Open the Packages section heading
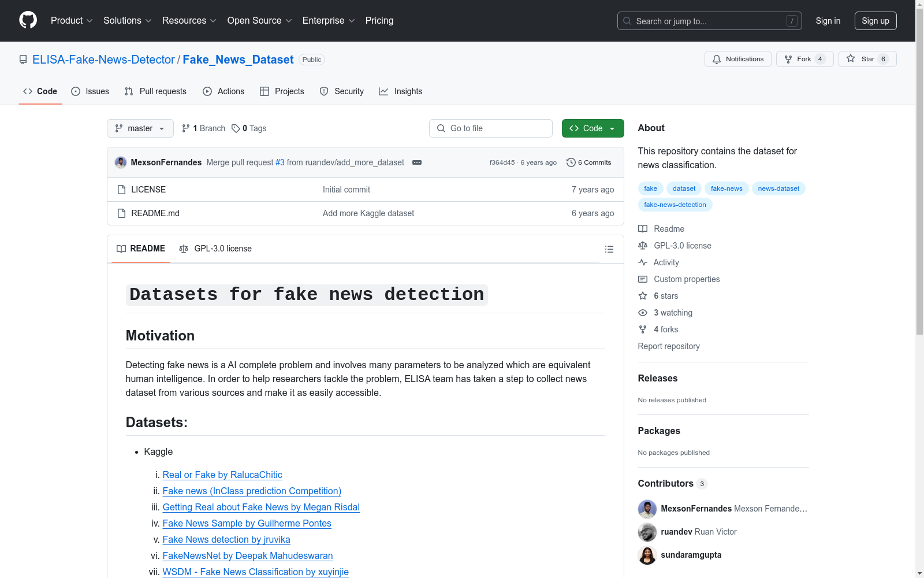The image size is (924, 578). (x=659, y=431)
